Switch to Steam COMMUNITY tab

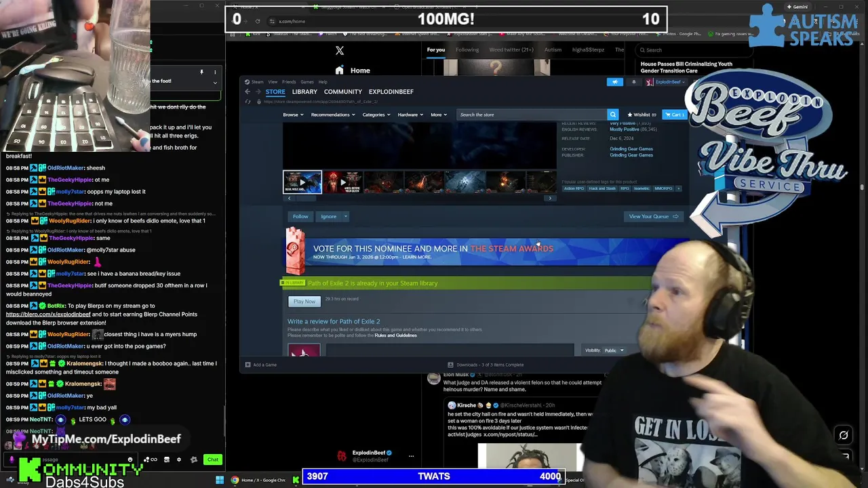[343, 91]
